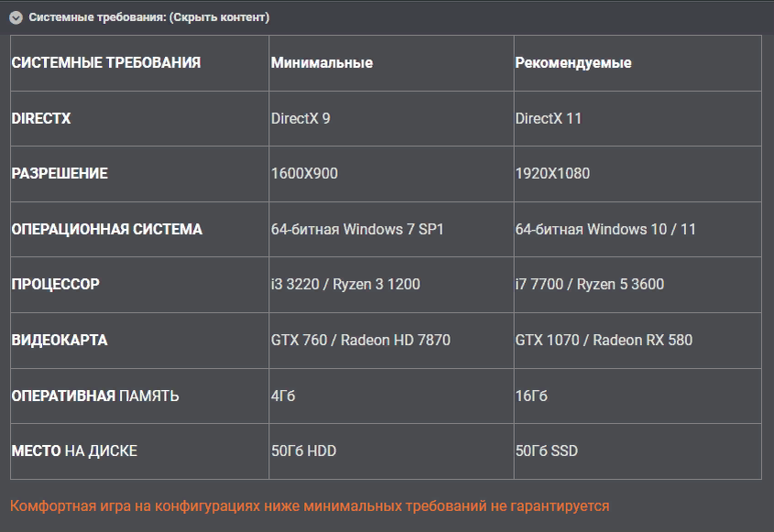Click the orange Комфортная игра warning text

pos(310,505)
